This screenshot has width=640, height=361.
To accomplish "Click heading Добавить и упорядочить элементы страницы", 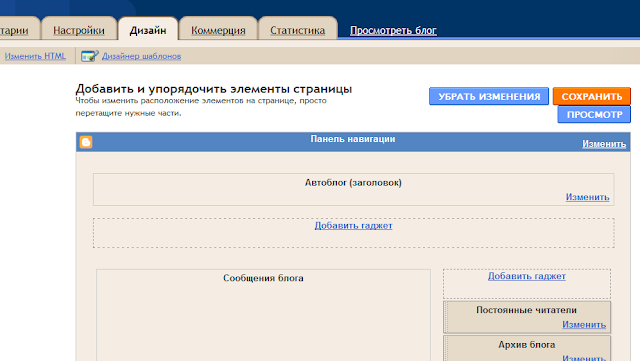I will pyautogui.click(x=213, y=89).
